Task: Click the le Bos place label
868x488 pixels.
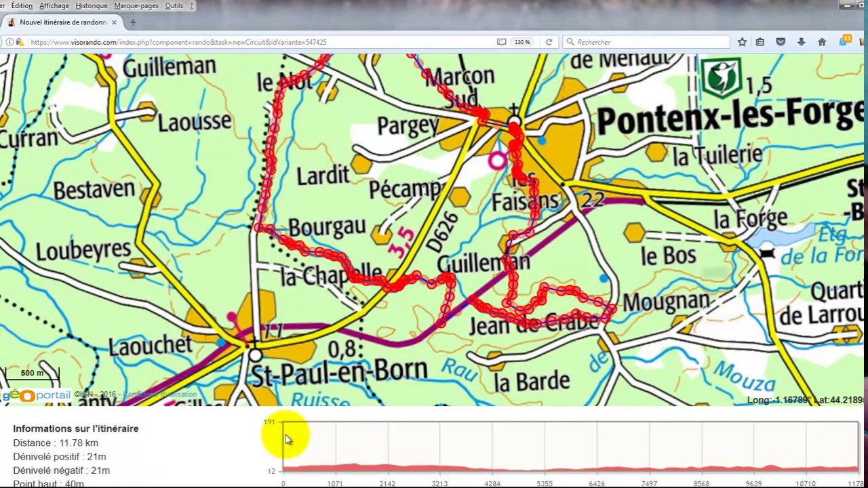Action: (x=669, y=256)
